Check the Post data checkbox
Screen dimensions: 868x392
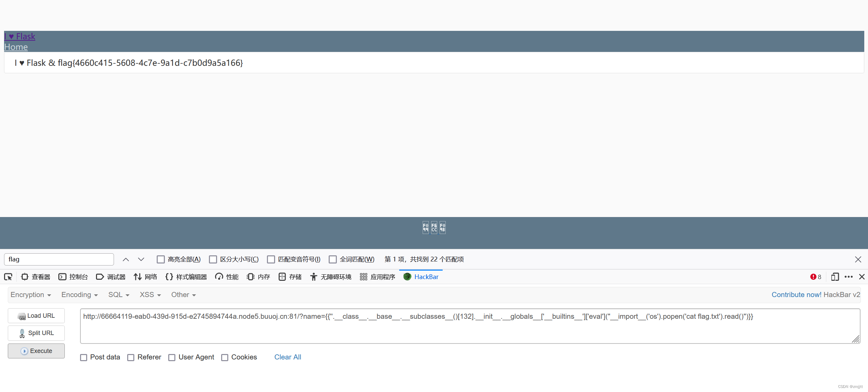tap(84, 357)
